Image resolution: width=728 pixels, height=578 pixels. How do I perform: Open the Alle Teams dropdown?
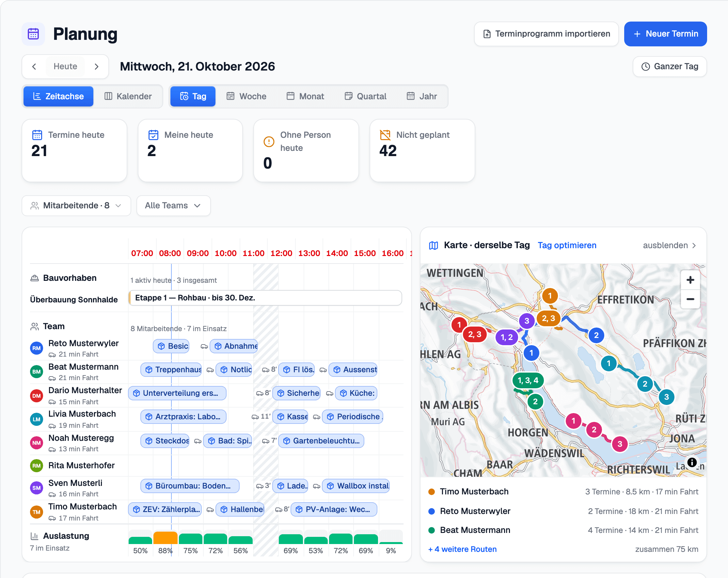click(173, 205)
